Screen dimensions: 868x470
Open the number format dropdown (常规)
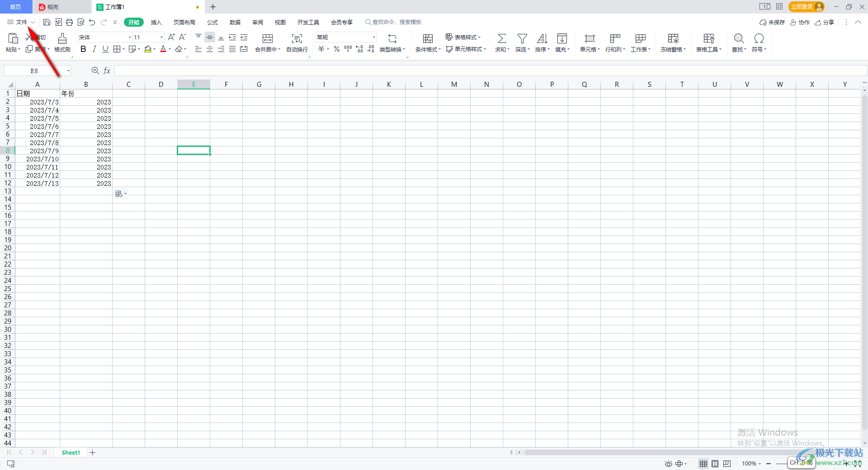click(374, 37)
